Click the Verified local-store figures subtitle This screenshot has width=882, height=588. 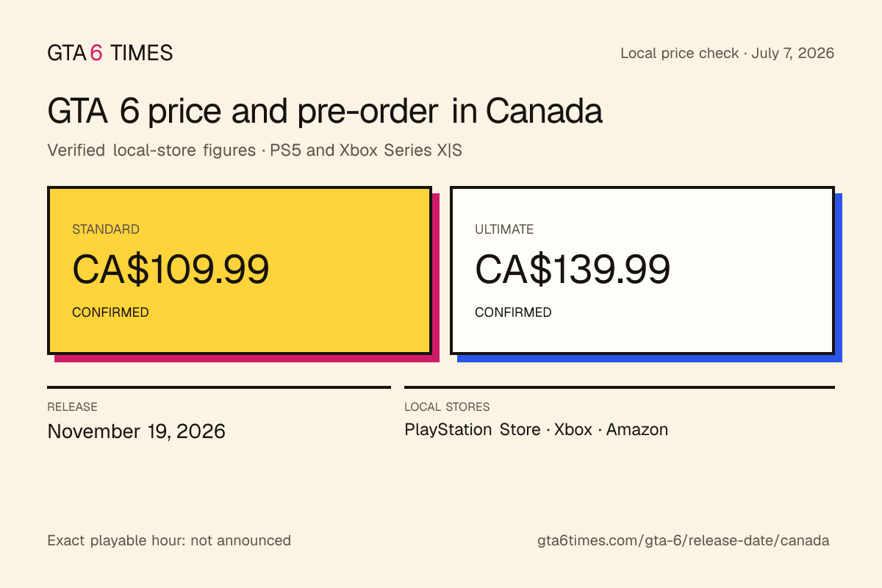pyautogui.click(x=254, y=150)
